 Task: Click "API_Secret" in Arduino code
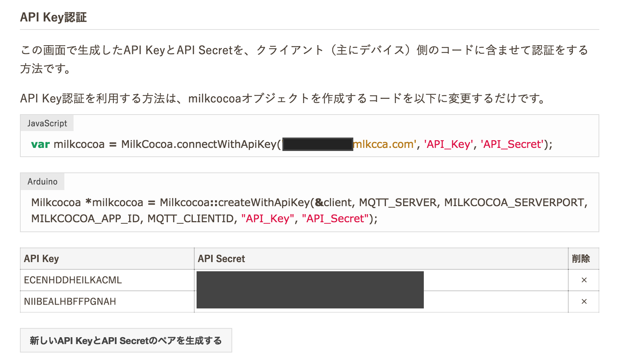(335, 218)
